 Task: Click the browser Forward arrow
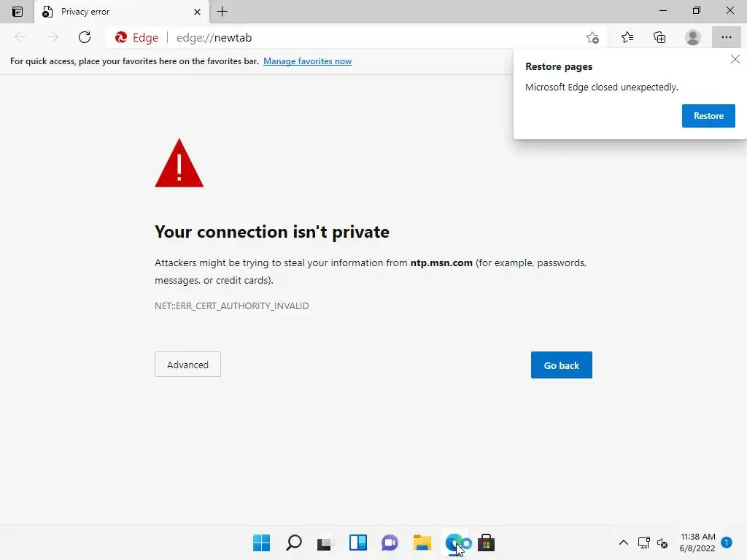coord(53,37)
